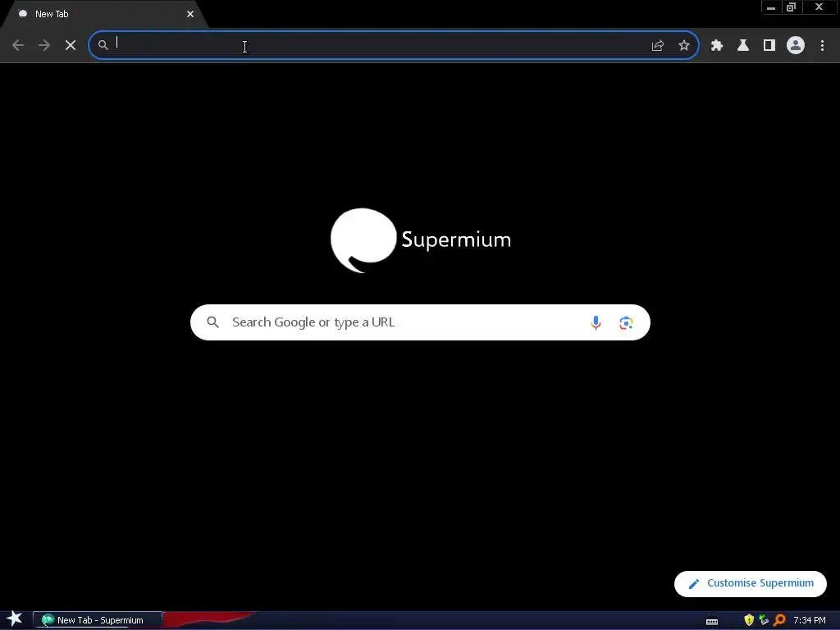The image size is (840, 630).
Task: Open the profile avatar menu
Action: (x=796, y=46)
